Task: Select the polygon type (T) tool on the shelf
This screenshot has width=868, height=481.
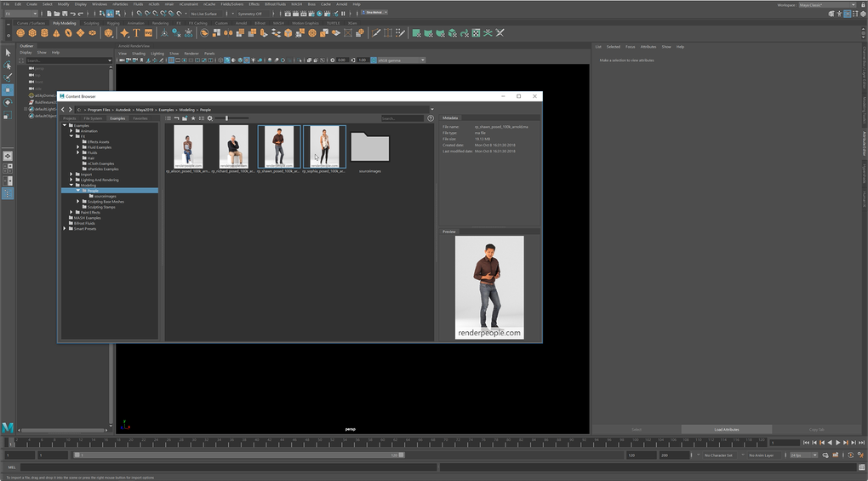Action: [x=136, y=33]
